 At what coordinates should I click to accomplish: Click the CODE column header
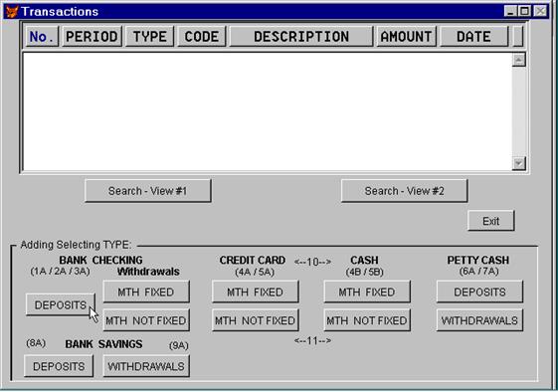pyautogui.click(x=202, y=37)
